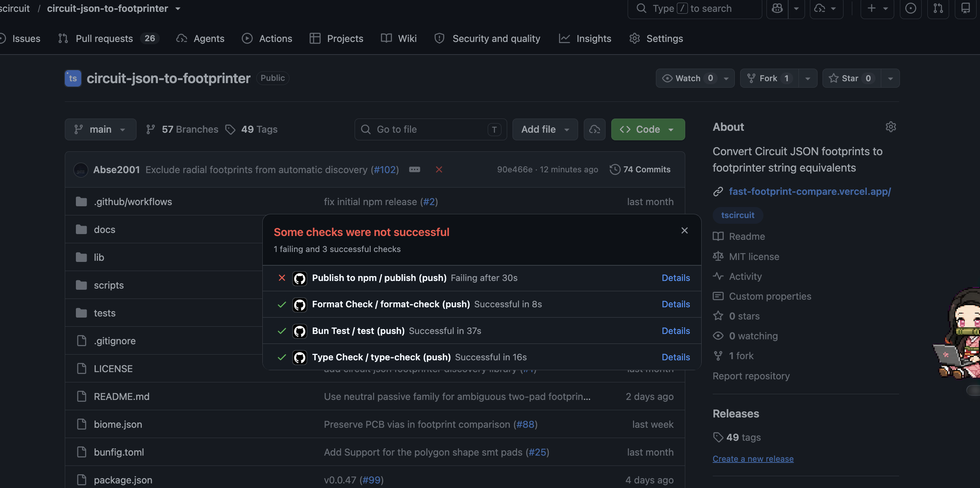Click the red failed-checks X on the latest commit
This screenshot has height=488, width=980.
click(439, 170)
